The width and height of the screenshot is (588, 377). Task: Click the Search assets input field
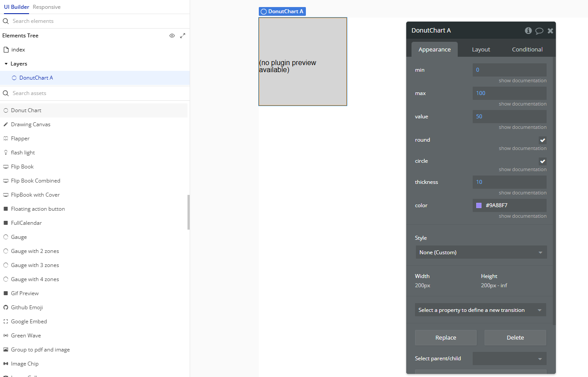click(95, 93)
